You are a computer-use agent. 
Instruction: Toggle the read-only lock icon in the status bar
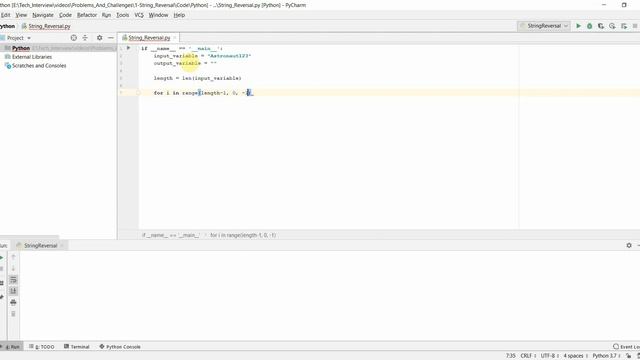pos(629,356)
